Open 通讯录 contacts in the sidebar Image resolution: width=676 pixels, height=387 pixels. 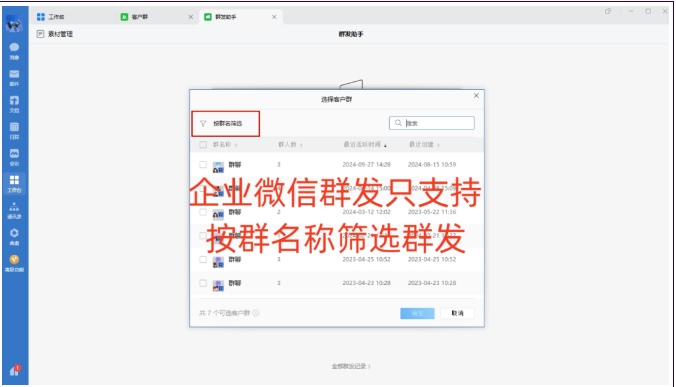(14, 211)
